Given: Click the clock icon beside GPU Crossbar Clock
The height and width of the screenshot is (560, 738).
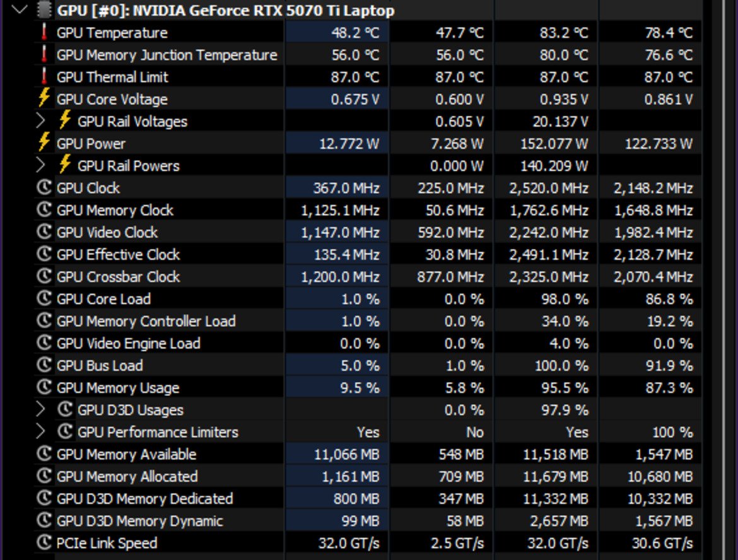Looking at the screenshot, I should click(x=44, y=276).
